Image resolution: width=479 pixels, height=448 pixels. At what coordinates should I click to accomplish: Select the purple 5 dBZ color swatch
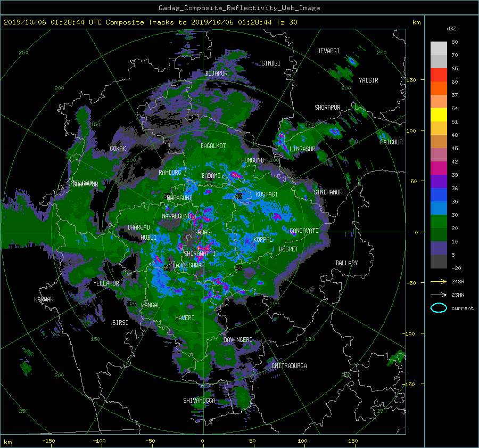[439, 248]
